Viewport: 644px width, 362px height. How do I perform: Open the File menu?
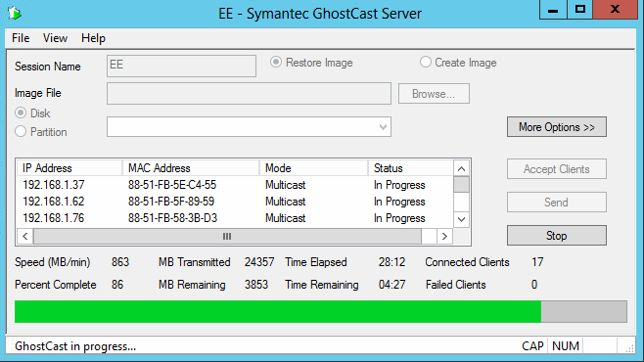(x=21, y=38)
